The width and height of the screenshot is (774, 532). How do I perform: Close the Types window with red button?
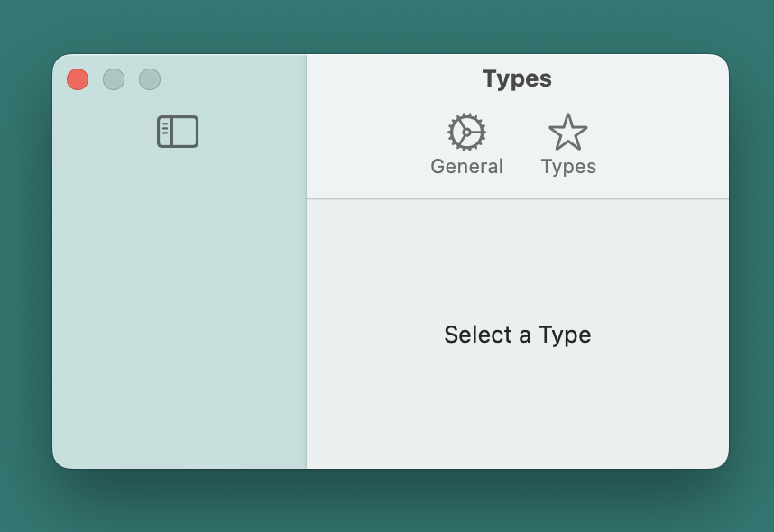[x=78, y=79]
